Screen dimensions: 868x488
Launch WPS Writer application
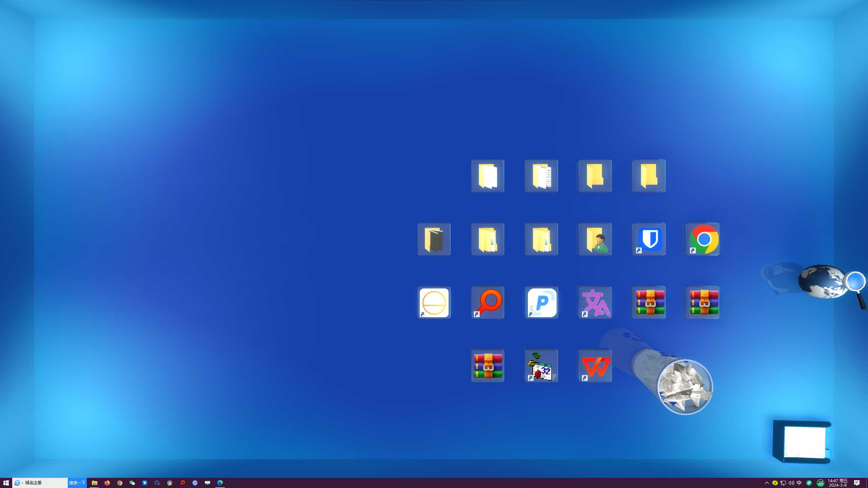click(x=595, y=366)
